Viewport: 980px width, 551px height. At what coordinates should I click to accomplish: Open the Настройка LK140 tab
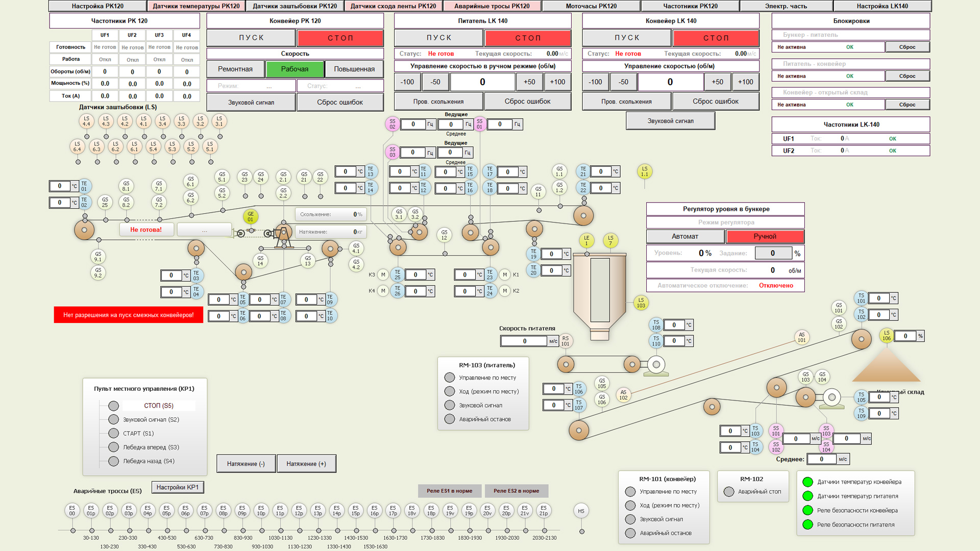click(x=882, y=6)
